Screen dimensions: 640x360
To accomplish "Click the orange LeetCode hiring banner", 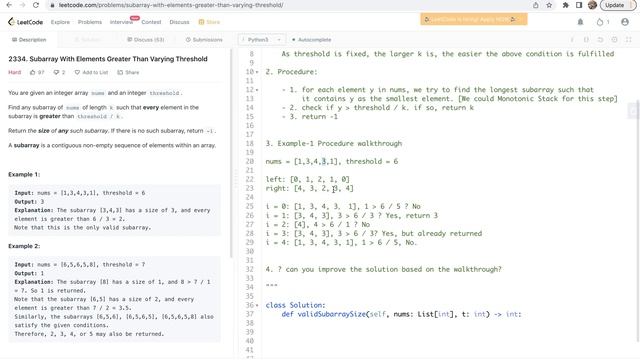I will coord(473,19).
